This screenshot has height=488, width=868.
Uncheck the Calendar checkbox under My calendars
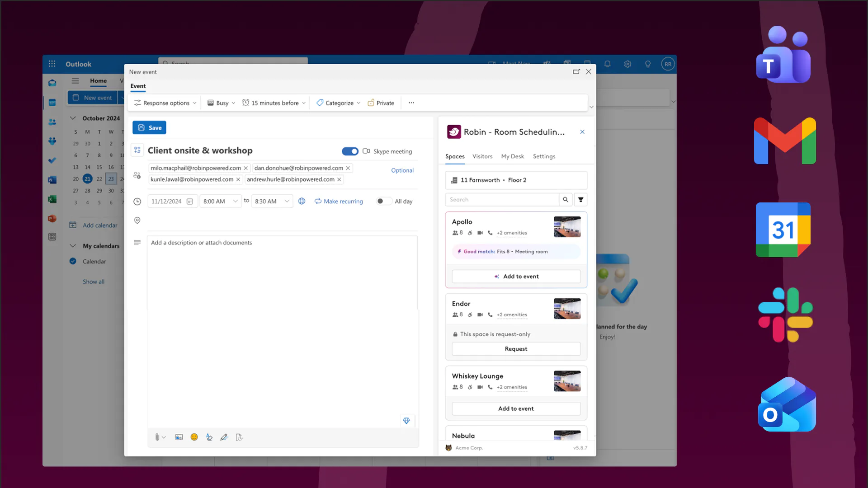pyautogui.click(x=73, y=261)
